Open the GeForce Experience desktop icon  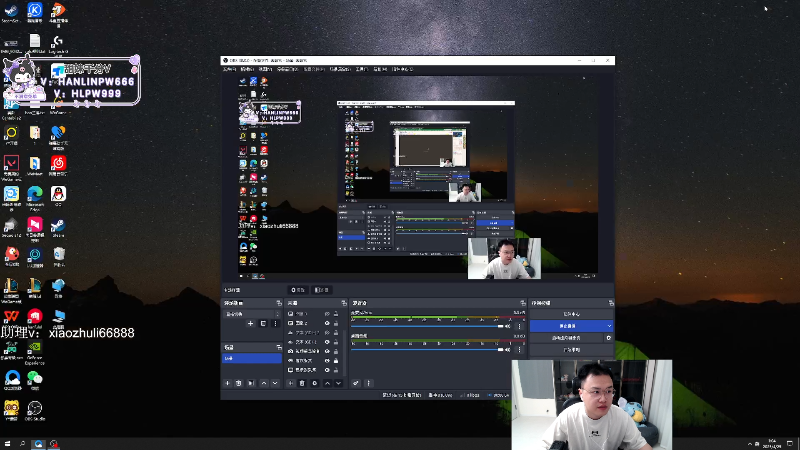click(x=35, y=352)
